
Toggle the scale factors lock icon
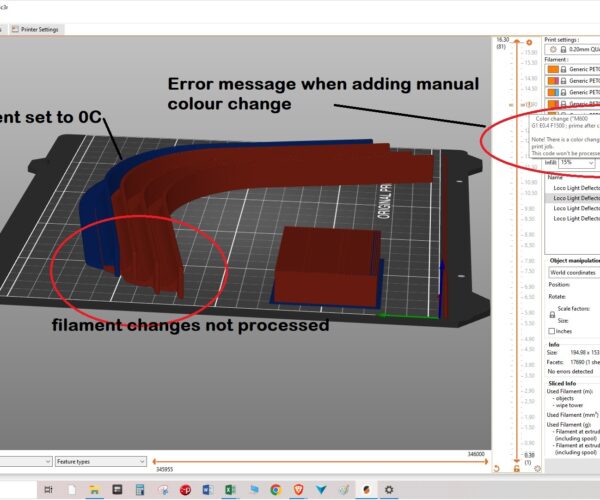pyautogui.click(x=552, y=314)
